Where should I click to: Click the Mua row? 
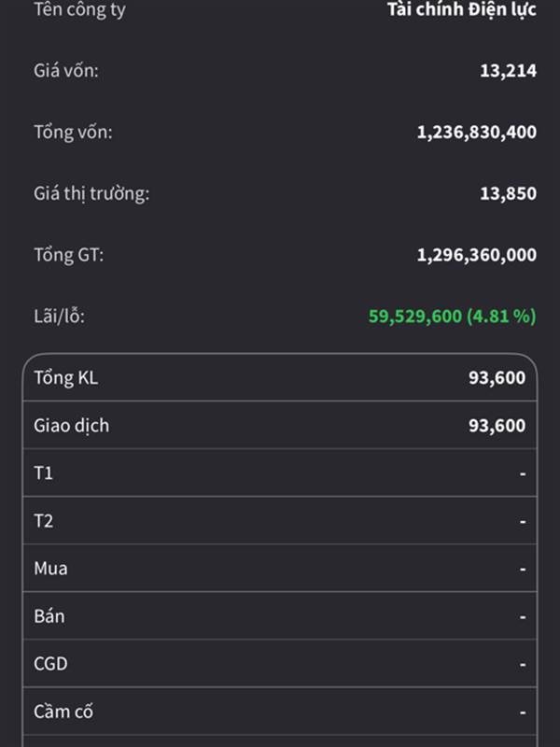[x=280, y=569]
